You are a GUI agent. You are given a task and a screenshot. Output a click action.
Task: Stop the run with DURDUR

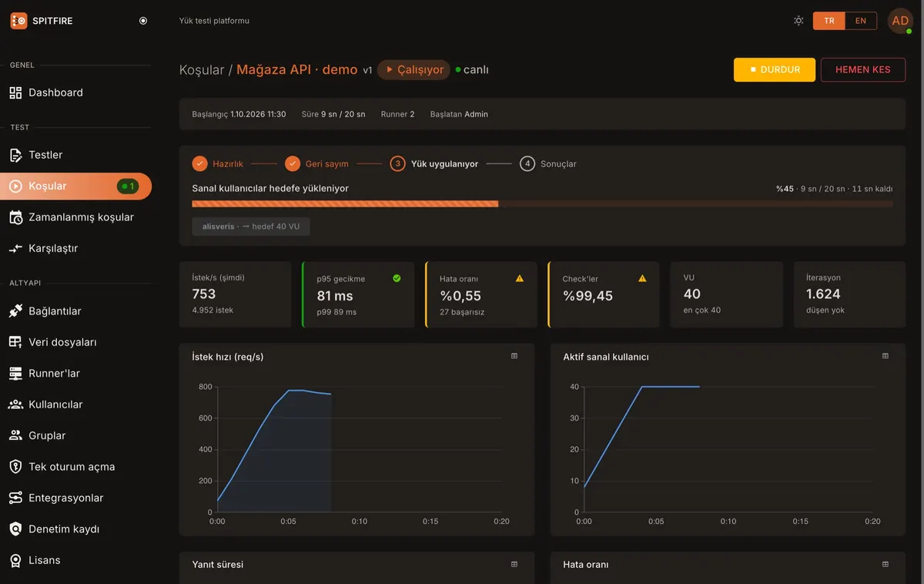pos(775,69)
